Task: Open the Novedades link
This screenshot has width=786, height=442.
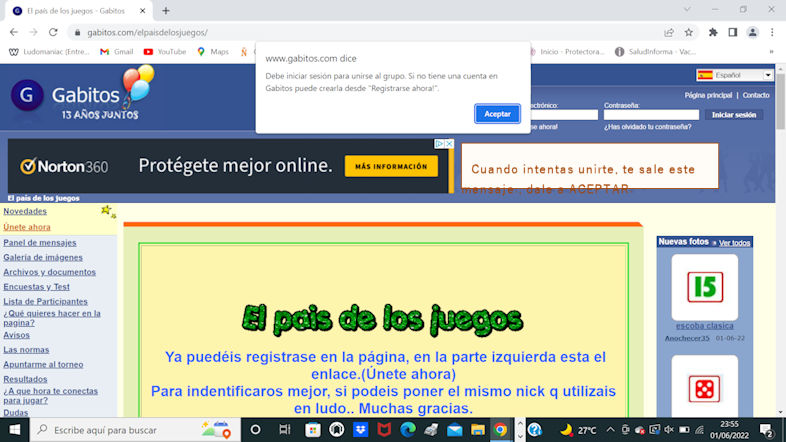Action: click(x=25, y=211)
